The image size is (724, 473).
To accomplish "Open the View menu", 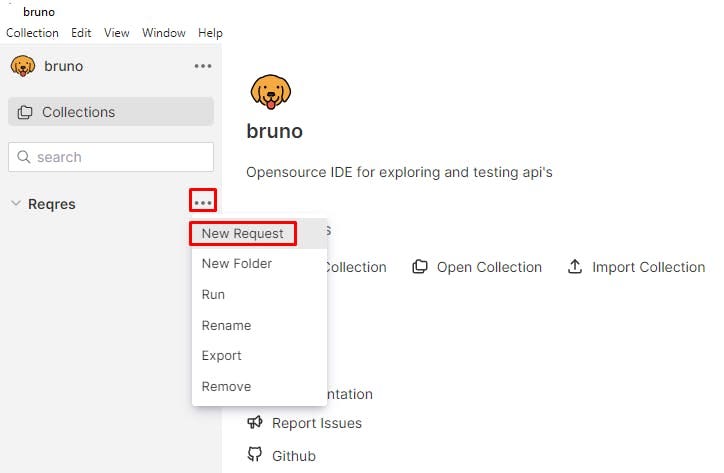I will pos(116,33).
